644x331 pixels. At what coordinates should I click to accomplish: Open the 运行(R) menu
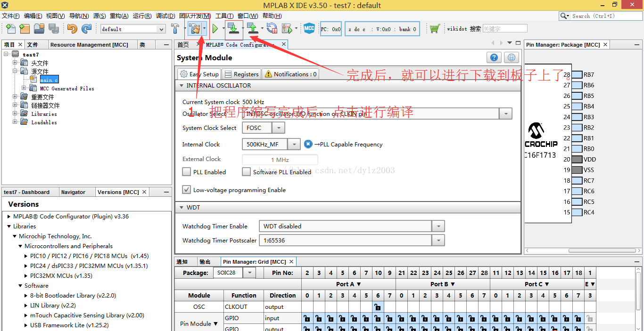142,16
